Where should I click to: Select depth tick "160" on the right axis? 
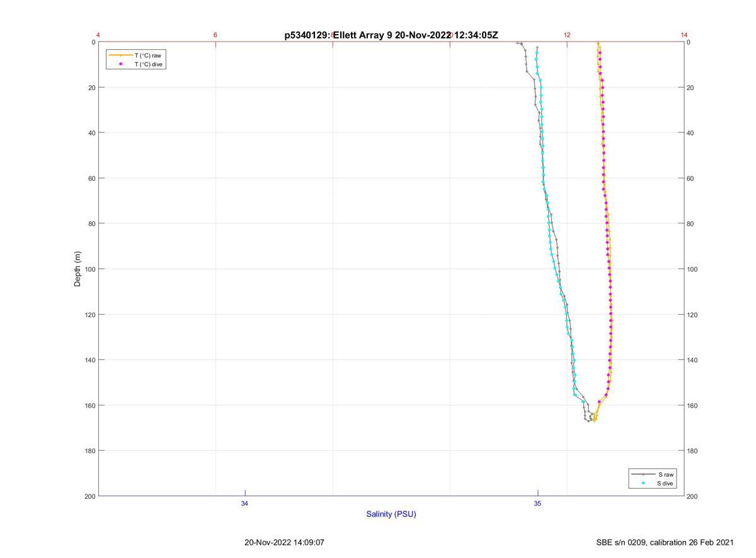click(x=693, y=405)
